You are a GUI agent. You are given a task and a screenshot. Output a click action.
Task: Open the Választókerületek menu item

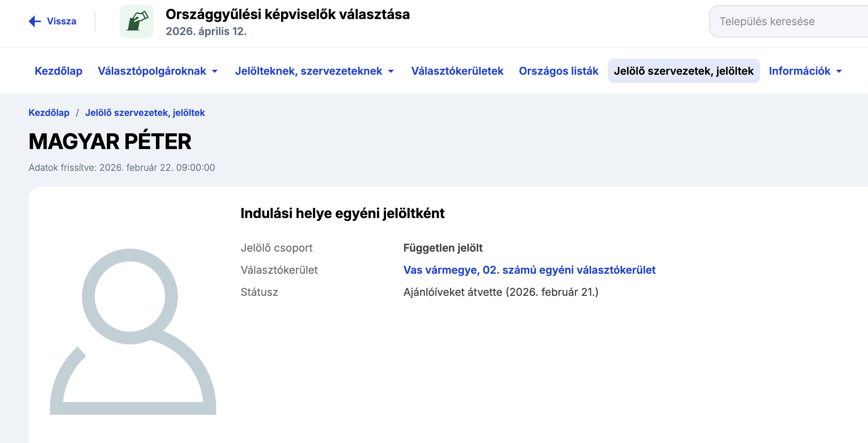(x=457, y=71)
